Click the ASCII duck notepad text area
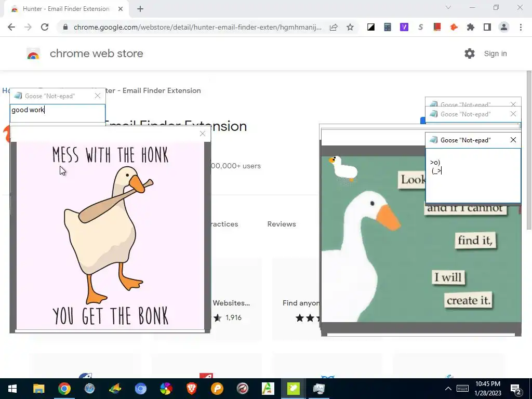Screen dimensions: 532x399 click(473, 176)
